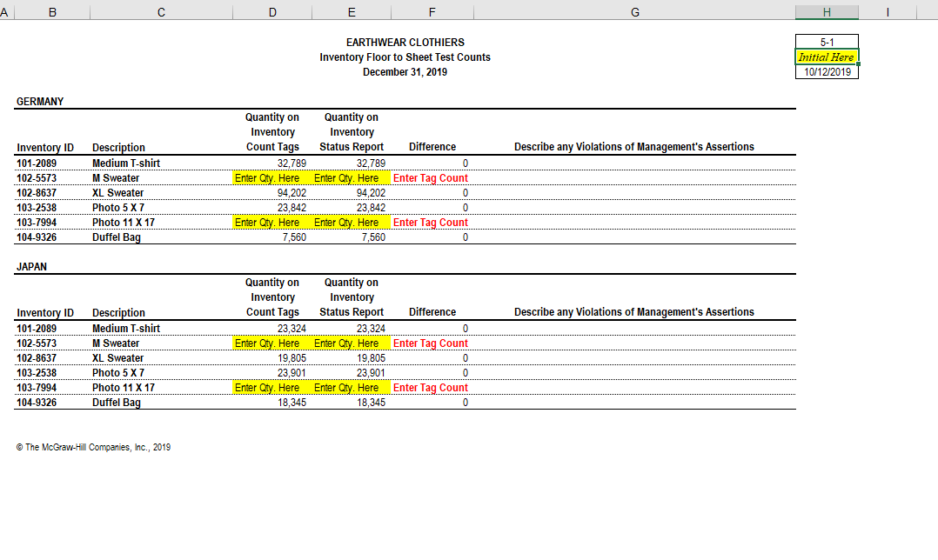
Task: Click the "EARTHWEAR CLOTHIERS" title
Action: pos(405,43)
